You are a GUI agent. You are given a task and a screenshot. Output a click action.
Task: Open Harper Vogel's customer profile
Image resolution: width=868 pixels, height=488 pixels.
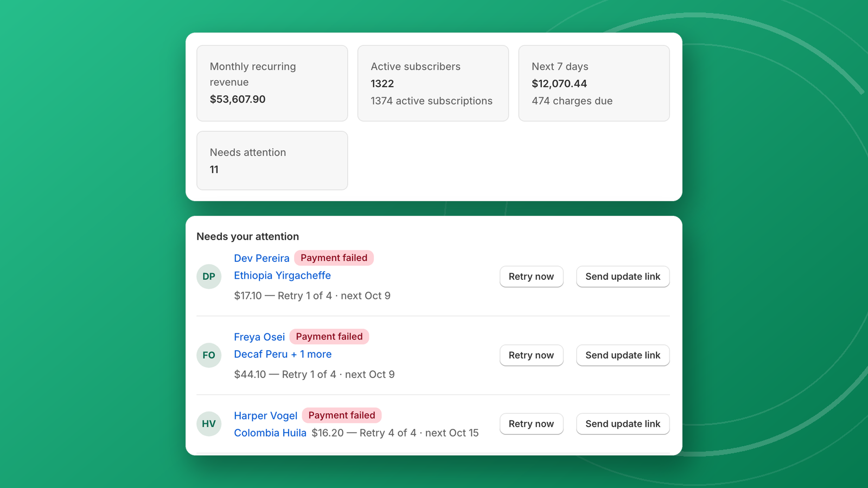[x=266, y=415]
